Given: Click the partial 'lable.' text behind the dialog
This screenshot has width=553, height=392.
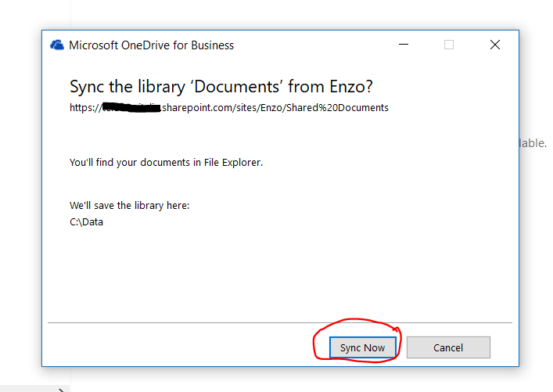Looking at the screenshot, I should point(533,143).
